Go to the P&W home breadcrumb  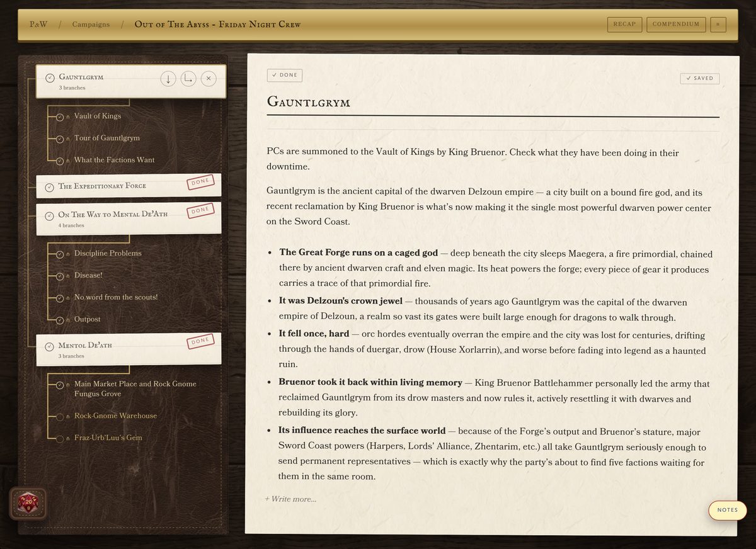coord(38,25)
